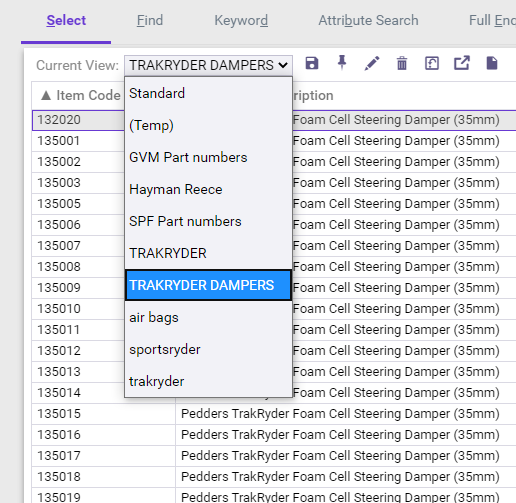The width and height of the screenshot is (516, 503).
Task: Click the new document page icon
Action: click(492, 63)
